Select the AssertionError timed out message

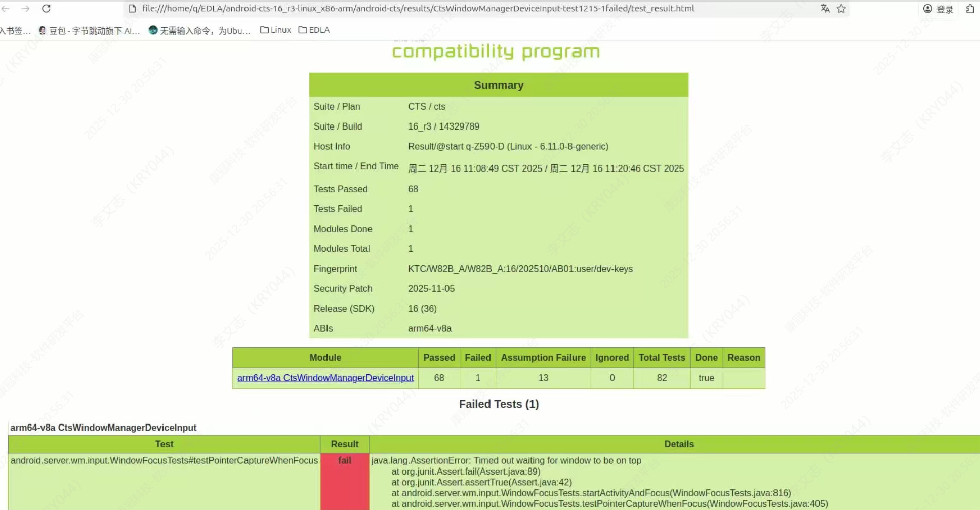tap(506, 460)
